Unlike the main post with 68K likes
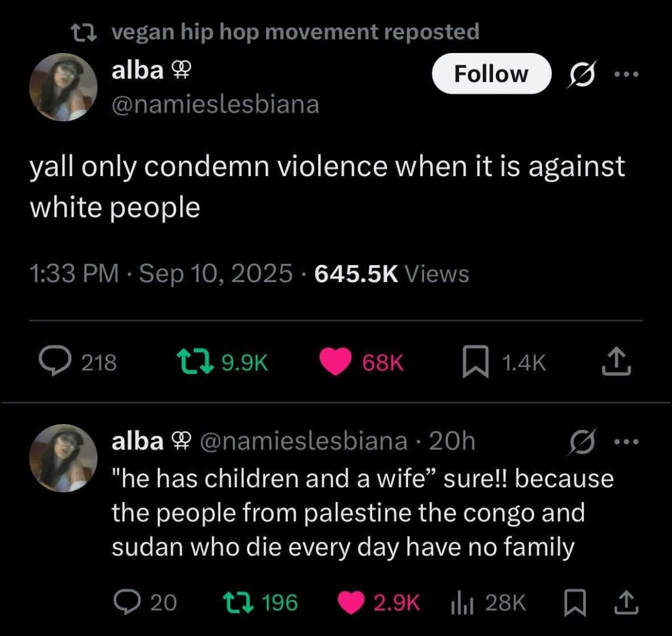The width and height of the screenshot is (672, 636). [x=361, y=362]
